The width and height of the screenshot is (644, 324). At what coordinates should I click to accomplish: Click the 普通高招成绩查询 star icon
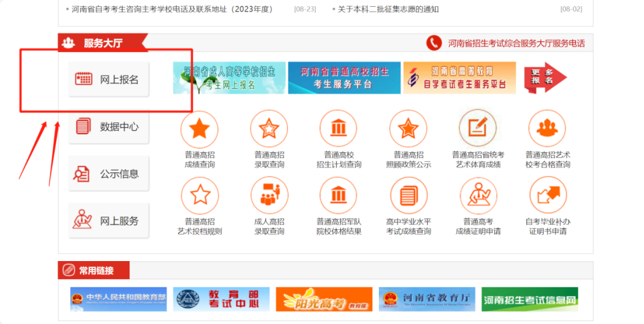point(199,128)
